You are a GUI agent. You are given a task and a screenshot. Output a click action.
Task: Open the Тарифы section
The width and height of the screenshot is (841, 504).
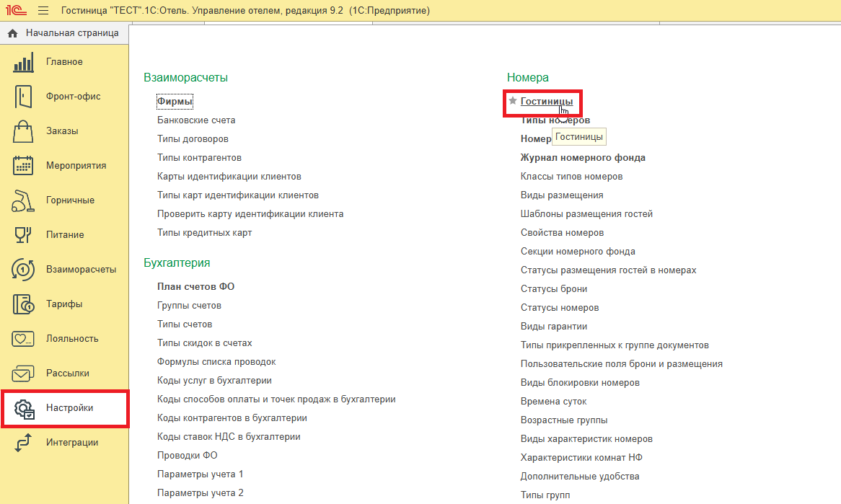[64, 304]
